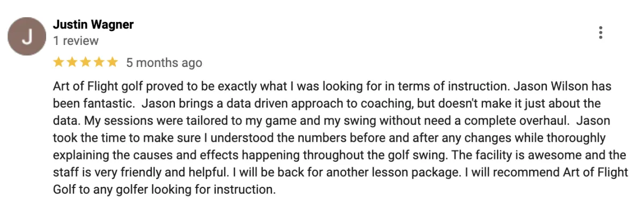
Task: Click the round "J" profile avatar
Action: click(27, 37)
